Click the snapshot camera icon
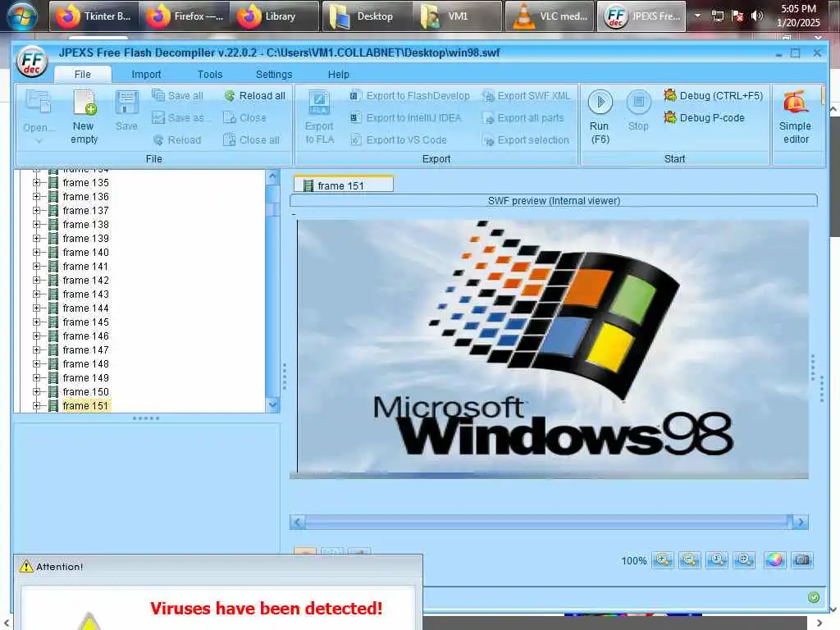This screenshot has height=630, width=840. coord(802,560)
